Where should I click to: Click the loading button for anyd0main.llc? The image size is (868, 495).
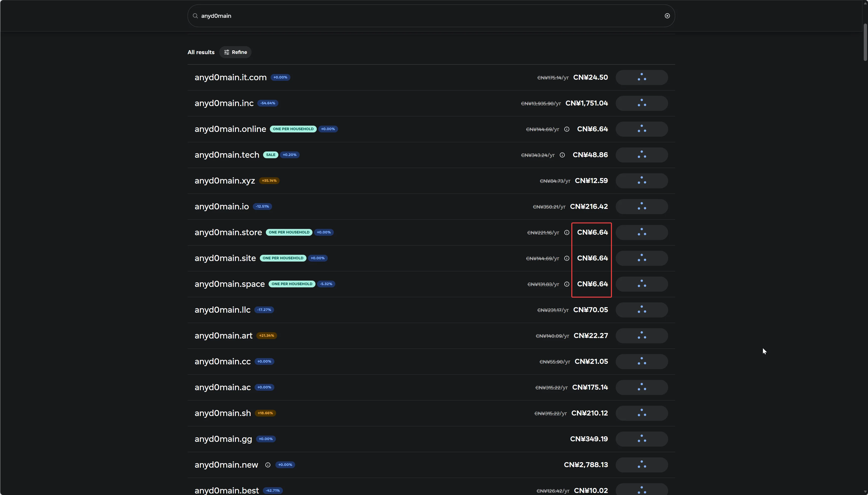642,310
